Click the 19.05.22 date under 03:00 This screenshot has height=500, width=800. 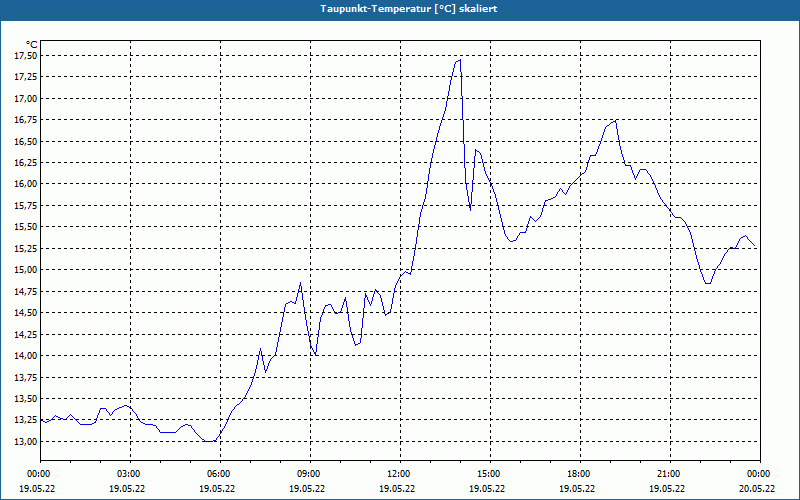tap(127, 489)
